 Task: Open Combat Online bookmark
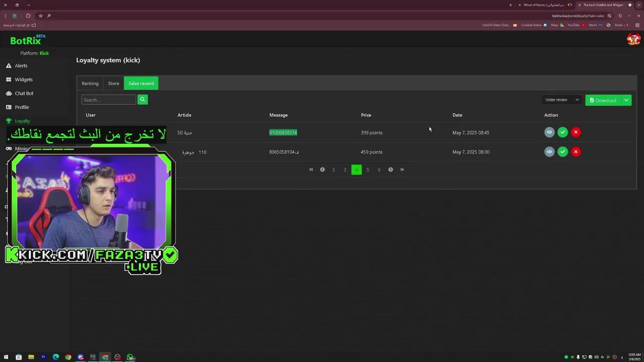[x=534, y=25]
